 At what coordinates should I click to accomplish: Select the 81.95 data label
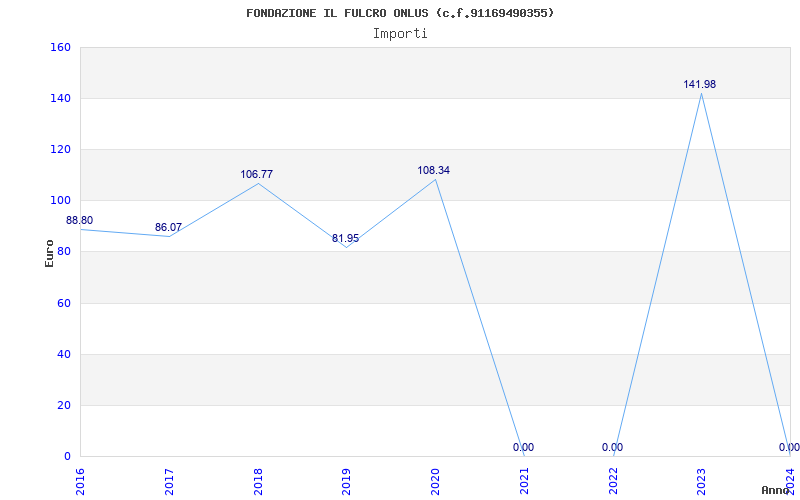pos(345,238)
